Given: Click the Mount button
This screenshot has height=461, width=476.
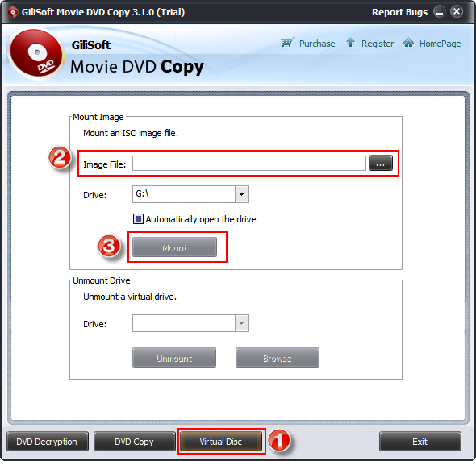Looking at the screenshot, I should click(174, 247).
